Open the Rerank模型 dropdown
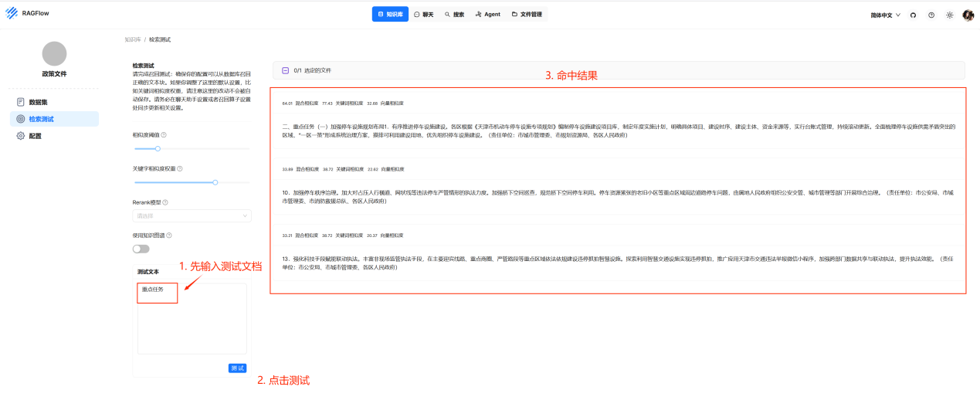Image resolution: width=980 pixels, height=417 pixels. [192, 216]
